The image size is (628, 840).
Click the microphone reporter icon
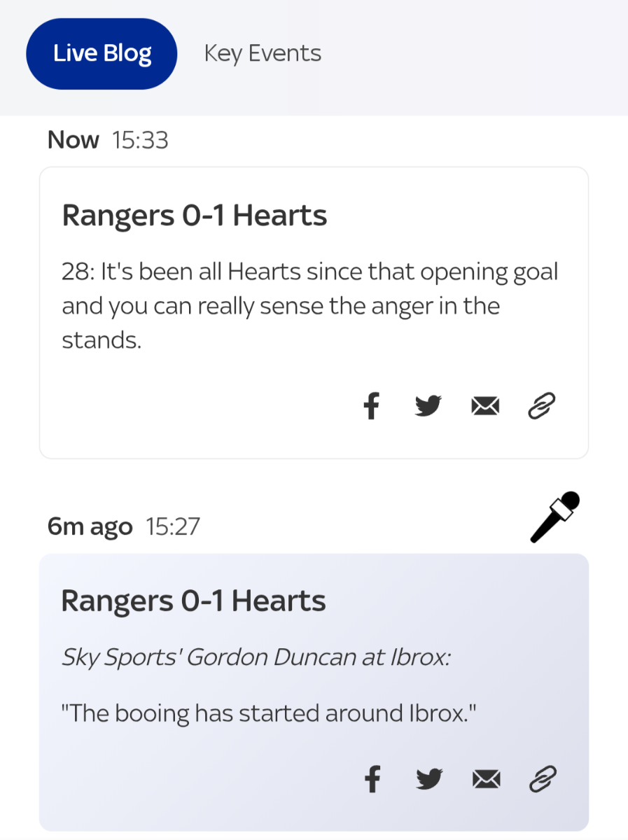point(555,517)
